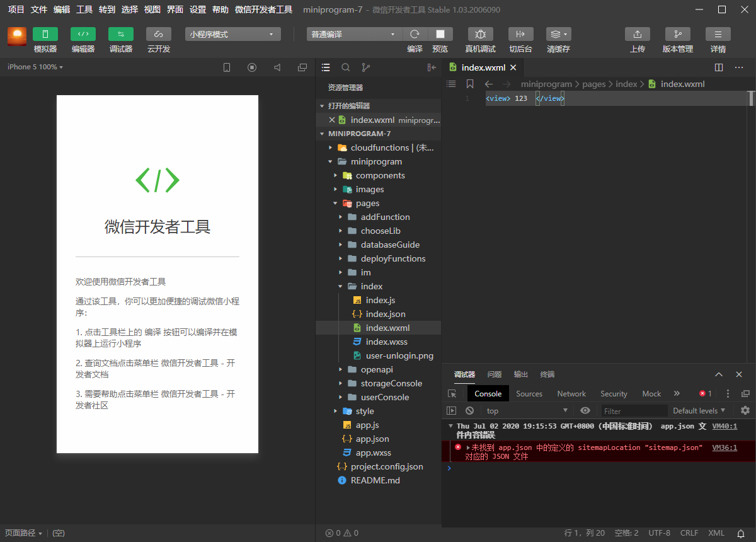This screenshot has width=756, height=542.
Task: Click the 切后台 background switch icon
Action: (x=521, y=34)
